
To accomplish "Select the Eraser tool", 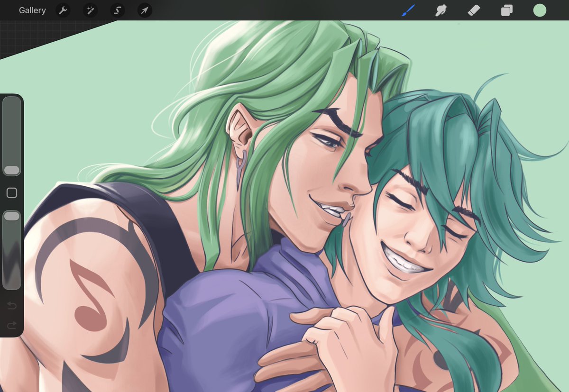I will pyautogui.click(x=474, y=10).
